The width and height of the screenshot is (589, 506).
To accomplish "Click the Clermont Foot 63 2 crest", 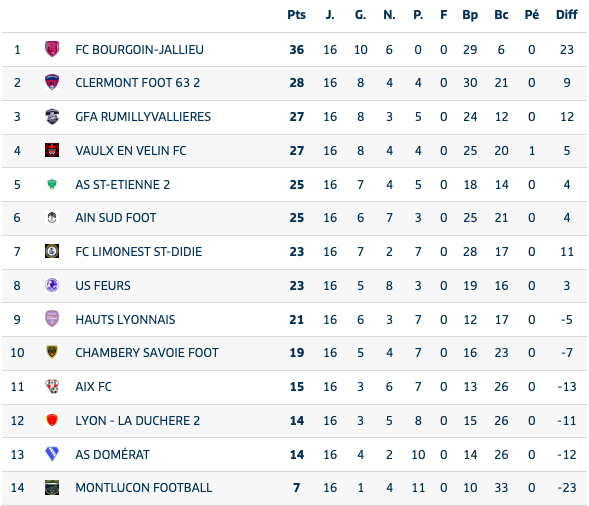I will (x=52, y=82).
